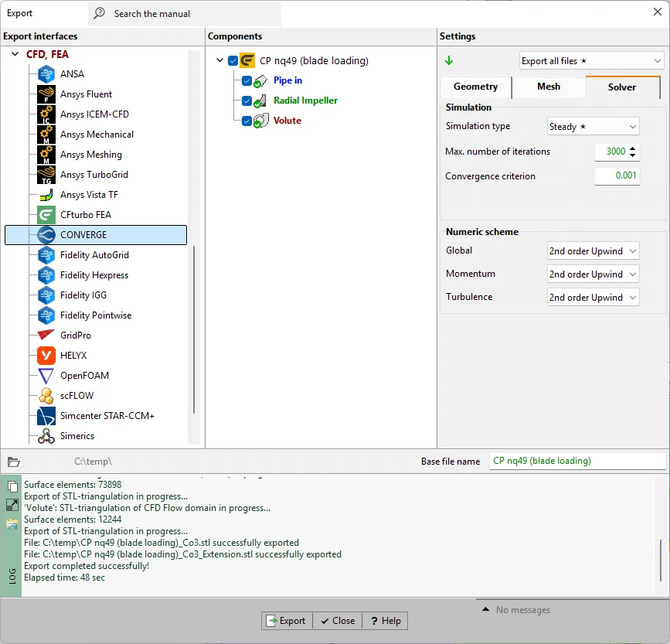This screenshot has height=644, width=670.
Task: Click the Export button
Action: [287, 621]
